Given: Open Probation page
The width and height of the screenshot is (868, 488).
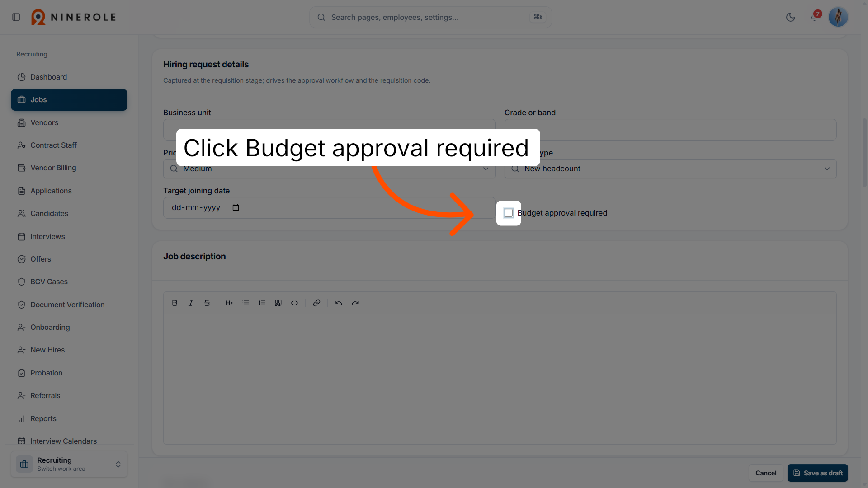Looking at the screenshot, I should [69, 373].
